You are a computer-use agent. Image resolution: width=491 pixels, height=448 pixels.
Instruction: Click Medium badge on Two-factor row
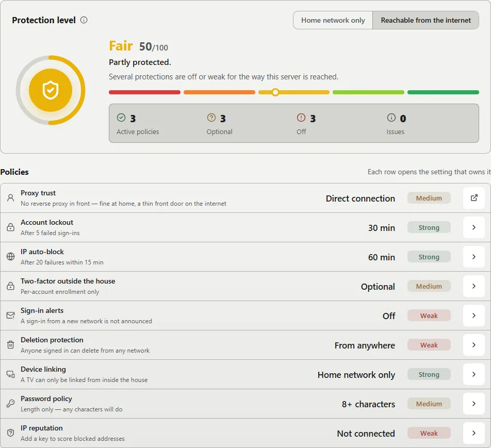(x=429, y=286)
